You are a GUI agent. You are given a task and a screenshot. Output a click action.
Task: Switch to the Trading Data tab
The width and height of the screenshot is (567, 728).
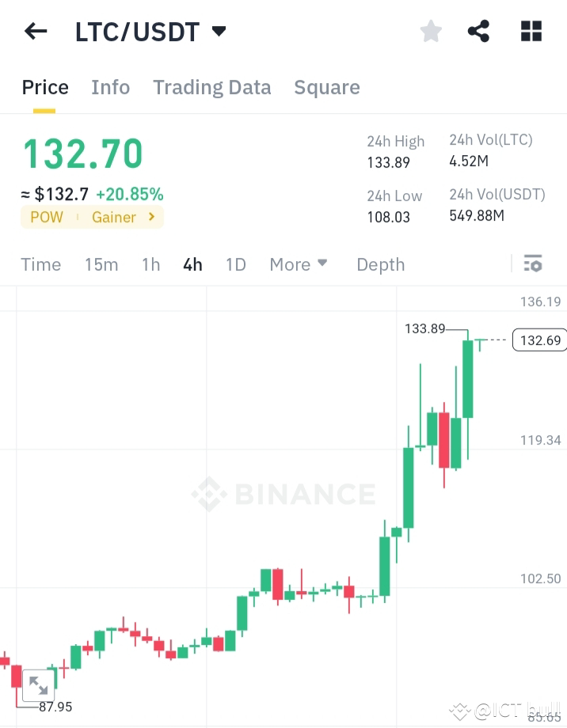[x=211, y=87]
